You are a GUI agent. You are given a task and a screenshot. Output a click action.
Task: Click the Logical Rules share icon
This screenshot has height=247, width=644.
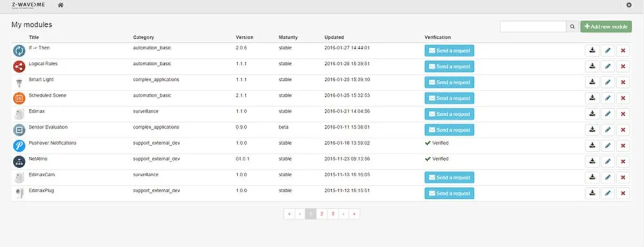pos(19,66)
